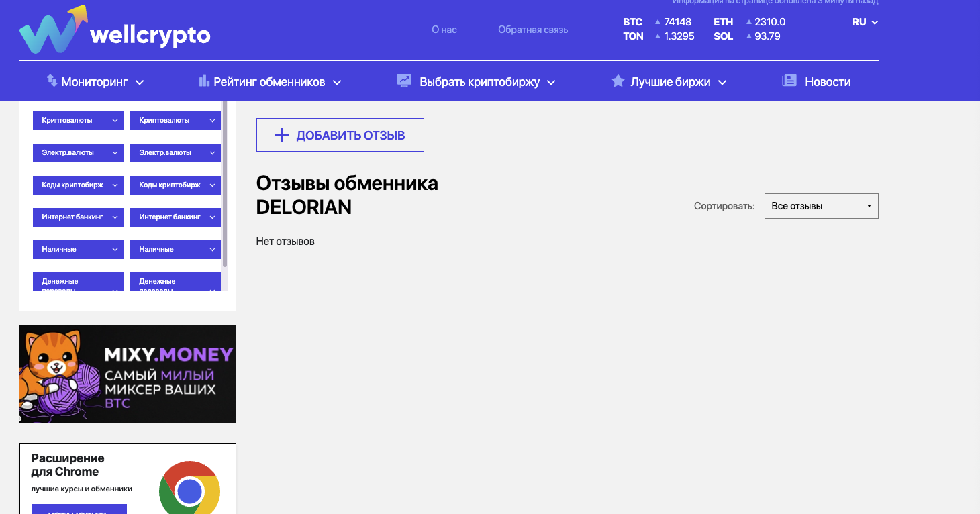
Task: Open the Коды криптобирж dropdown
Action: point(78,185)
